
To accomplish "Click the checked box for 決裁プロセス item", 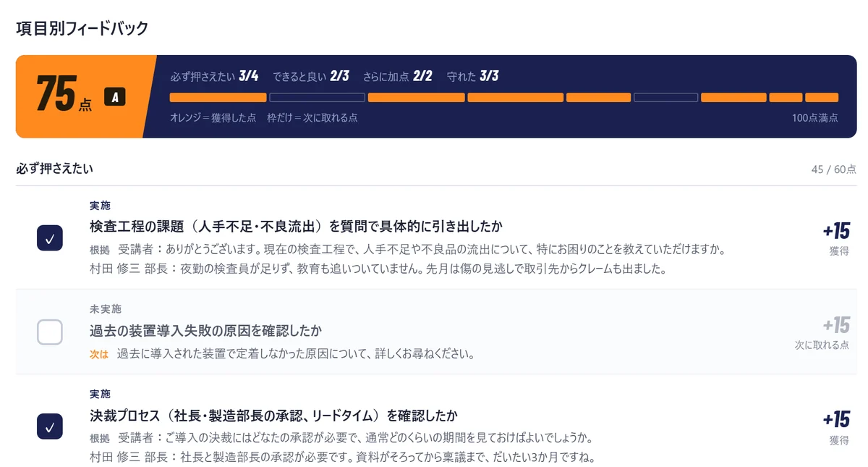I will (x=50, y=426).
